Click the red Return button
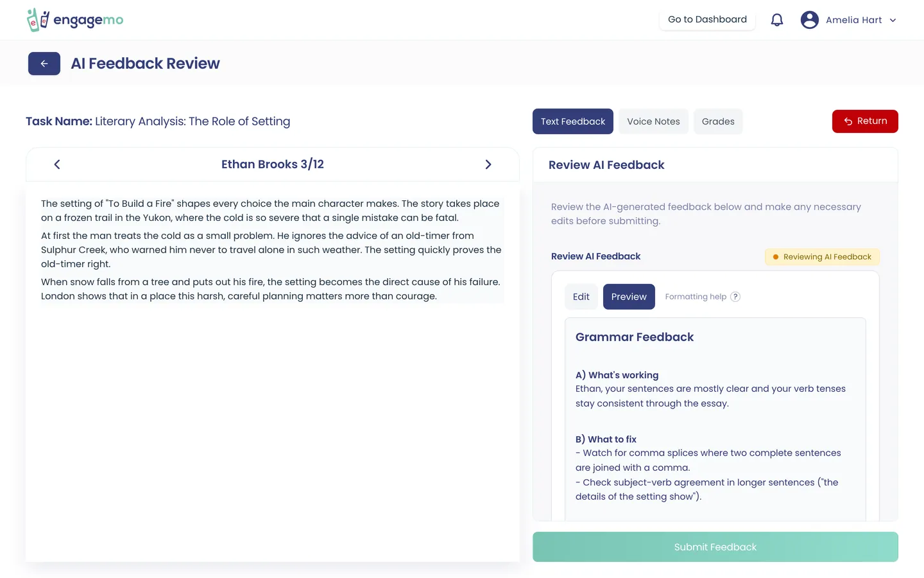Viewport: 924px width, 578px height. pyautogui.click(x=865, y=121)
